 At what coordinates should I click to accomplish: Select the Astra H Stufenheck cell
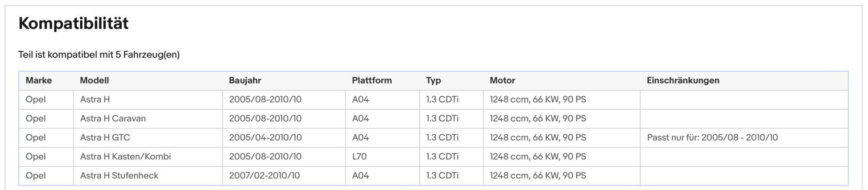point(148,176)
